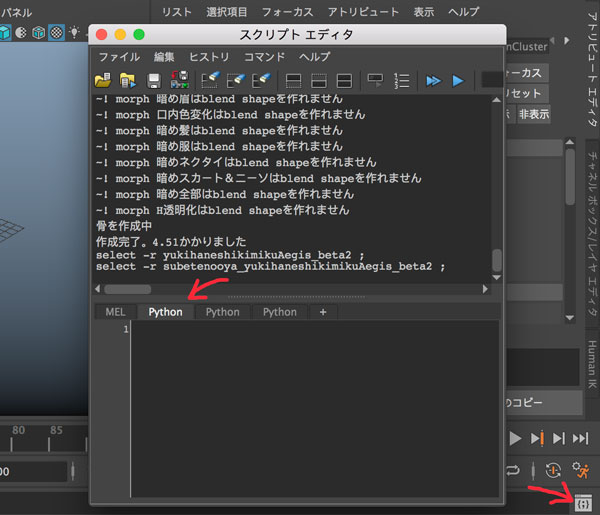Click the Open Script folder icon
This screenshot has height=515, width=600.
[x=103, y=80]
